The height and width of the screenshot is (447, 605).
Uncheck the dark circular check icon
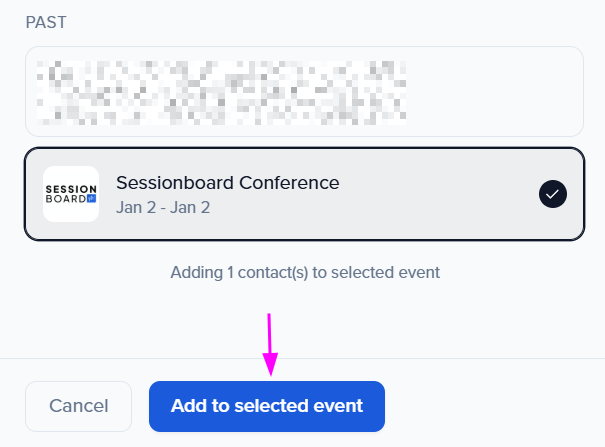(552, 194)
